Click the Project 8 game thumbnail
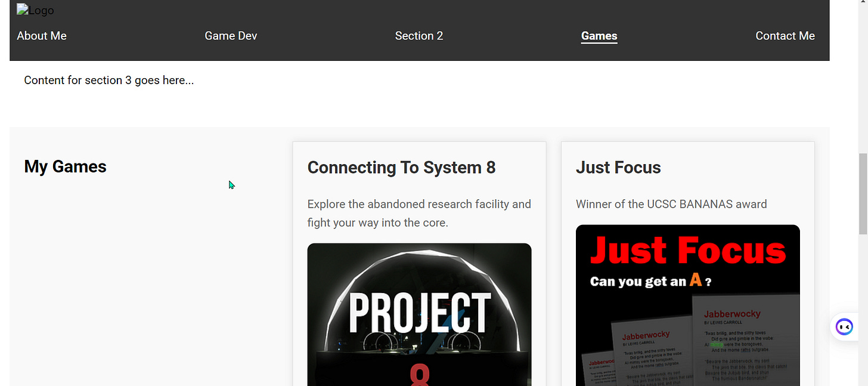The height and width of the screenshot is (386, 868). (419, 314)
